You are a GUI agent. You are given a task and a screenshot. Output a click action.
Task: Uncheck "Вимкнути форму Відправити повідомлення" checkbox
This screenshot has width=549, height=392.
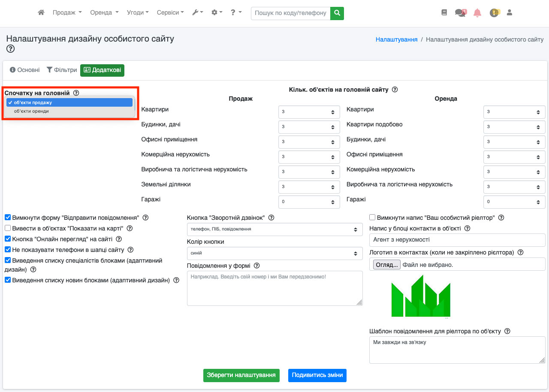[8, 218]
